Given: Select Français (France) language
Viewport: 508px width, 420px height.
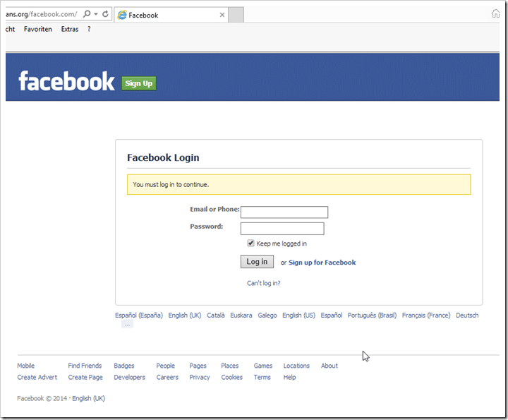Looking at the screenshot, I should point(426,316).
